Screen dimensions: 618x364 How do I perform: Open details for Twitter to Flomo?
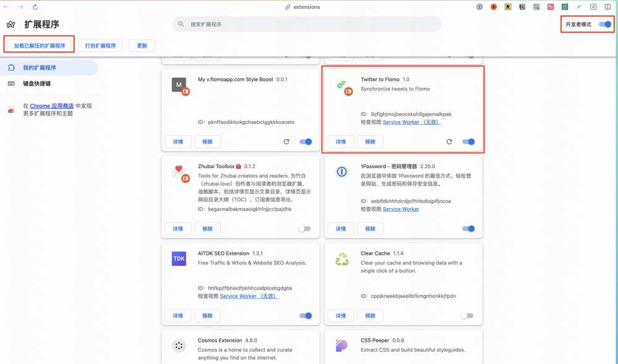pyautogui.click(x=341, y=142)
